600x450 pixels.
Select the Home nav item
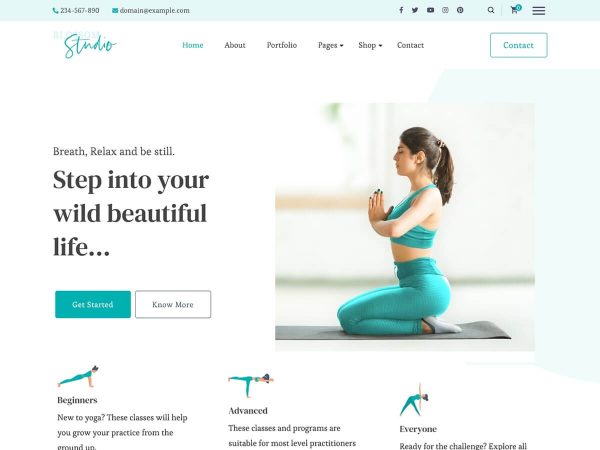click(192, 45)
